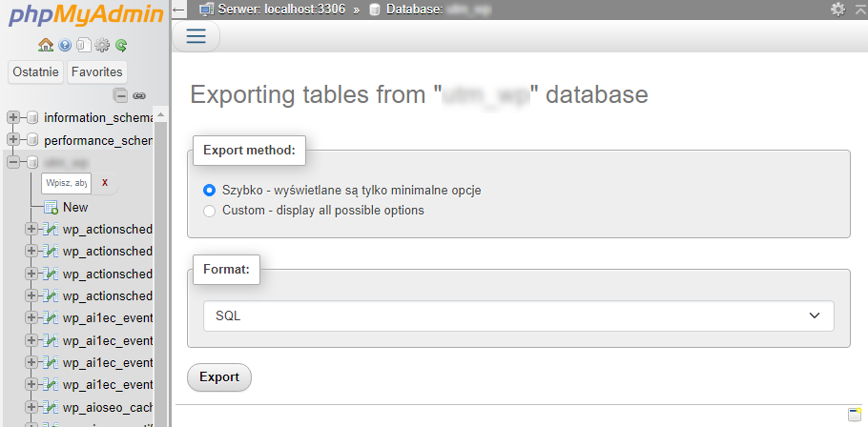Screen dimensions: 868x427
Task: Click the New table icon
Action: click(51, 207)
